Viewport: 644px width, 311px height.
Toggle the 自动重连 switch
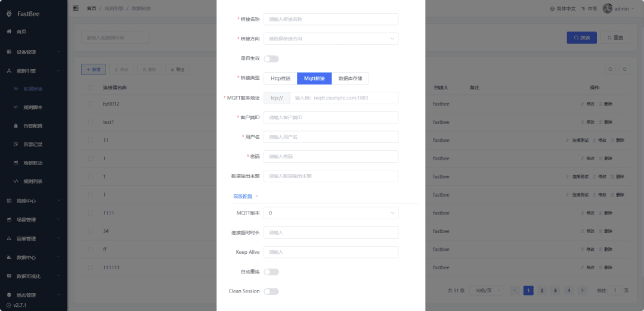pos(271,272)
